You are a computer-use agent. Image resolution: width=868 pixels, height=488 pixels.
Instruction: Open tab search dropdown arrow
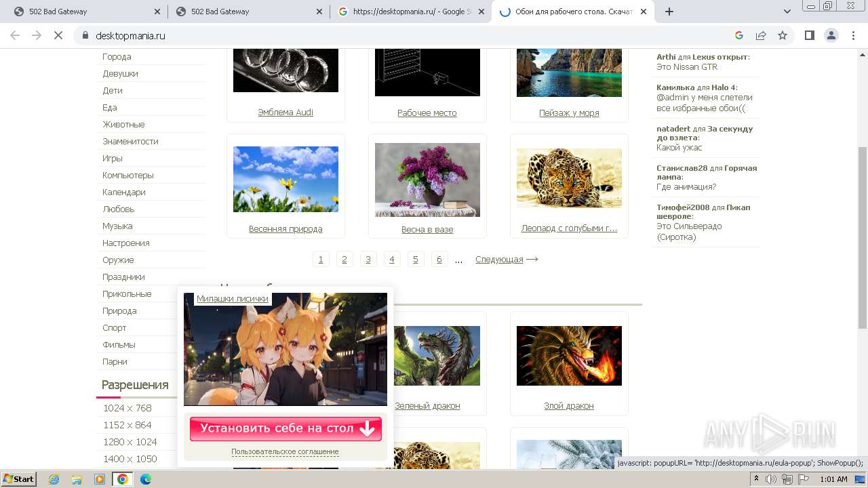(x=787, y=12)
